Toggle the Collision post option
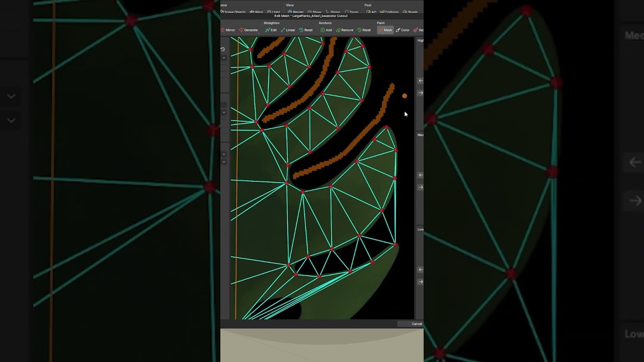This screenshot has height=362, width=644. 389,12
